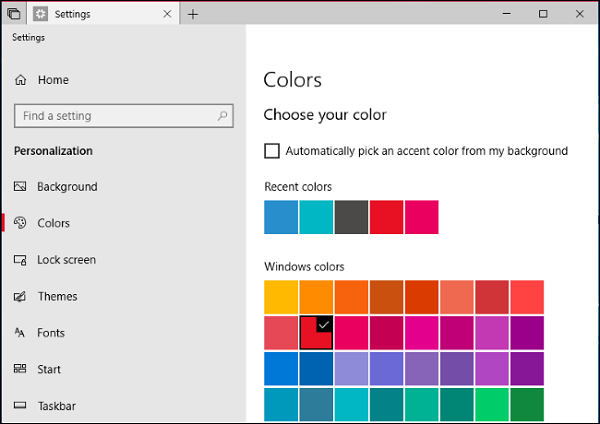Click the Fonts icon
This screenshot has width=600, height=424.
(20, 333)
